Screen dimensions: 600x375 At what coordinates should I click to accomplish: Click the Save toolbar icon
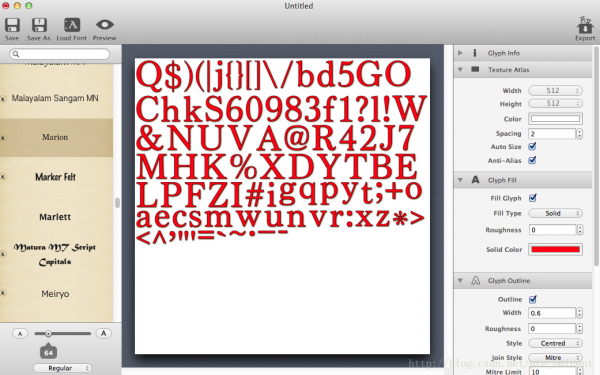point(12,26)
